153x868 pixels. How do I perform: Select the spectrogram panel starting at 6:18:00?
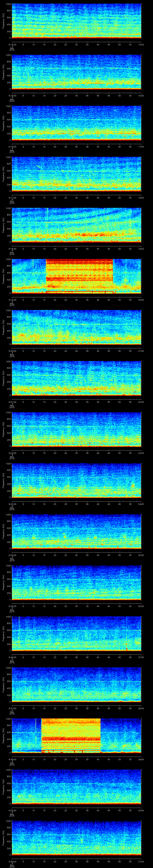click(x=76, y=225)
